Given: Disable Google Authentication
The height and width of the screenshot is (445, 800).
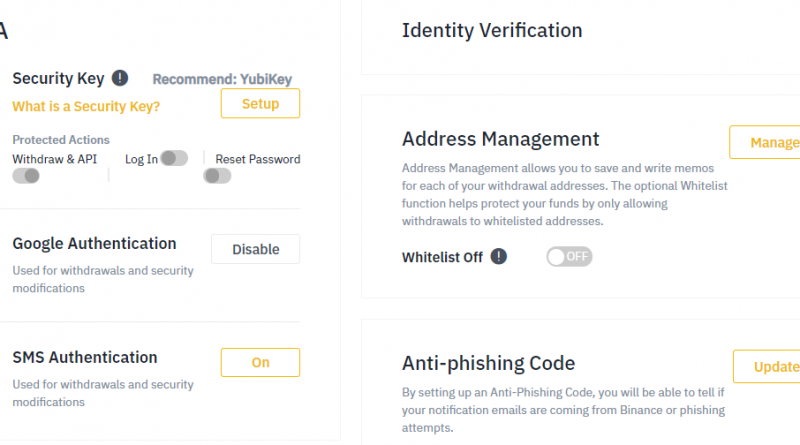Looking at the screenshot, I should pyautogui.click(x=256, y=249).
